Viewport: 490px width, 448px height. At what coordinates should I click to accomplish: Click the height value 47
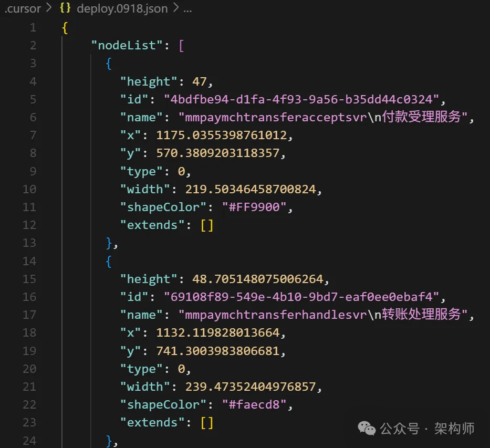200,82
